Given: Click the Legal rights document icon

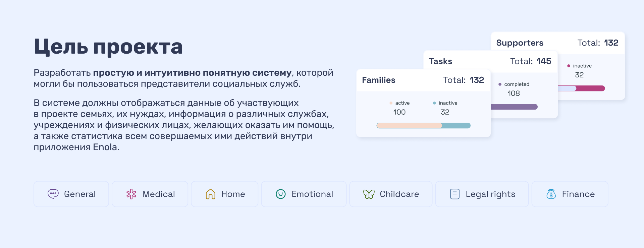Looking at the screenshot, I should click(454, 194).
